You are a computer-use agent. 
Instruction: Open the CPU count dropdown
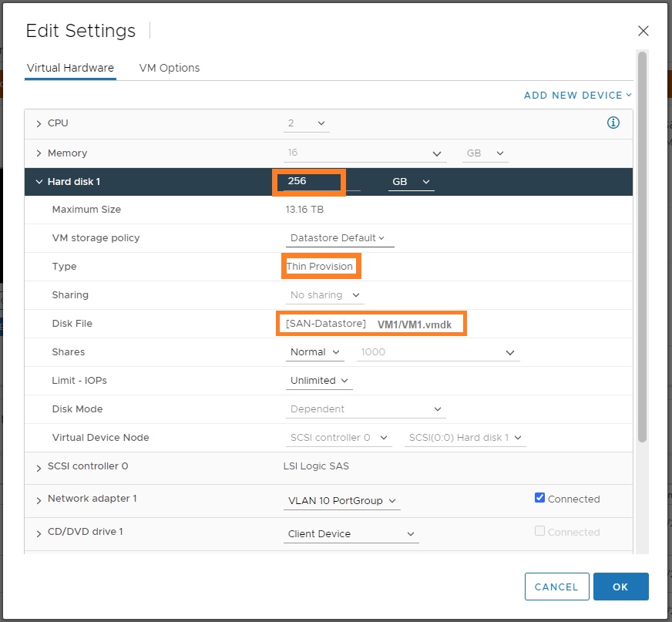click(307, 123)
